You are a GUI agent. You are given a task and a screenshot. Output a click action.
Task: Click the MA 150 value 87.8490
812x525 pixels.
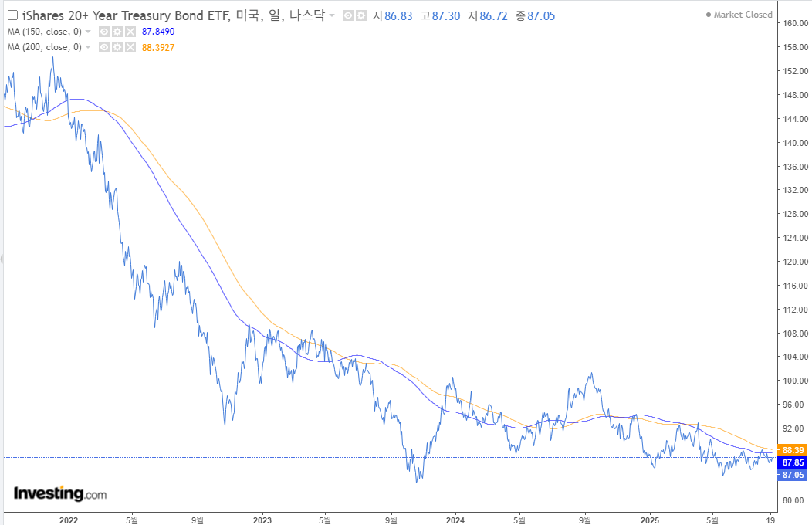coord(158,32)
